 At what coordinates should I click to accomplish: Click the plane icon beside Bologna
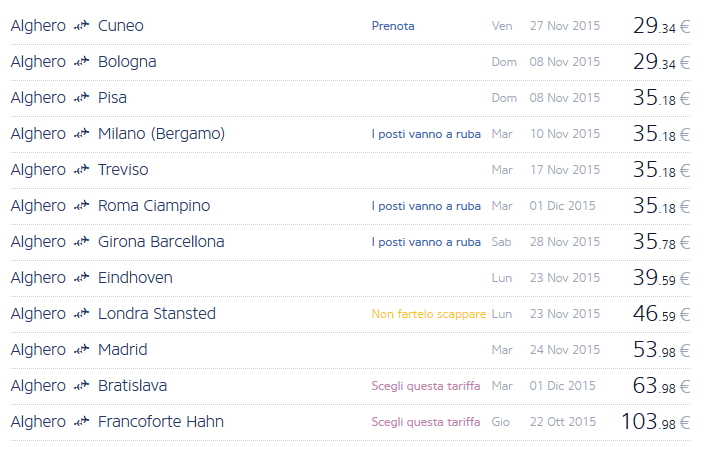point(82,62)
